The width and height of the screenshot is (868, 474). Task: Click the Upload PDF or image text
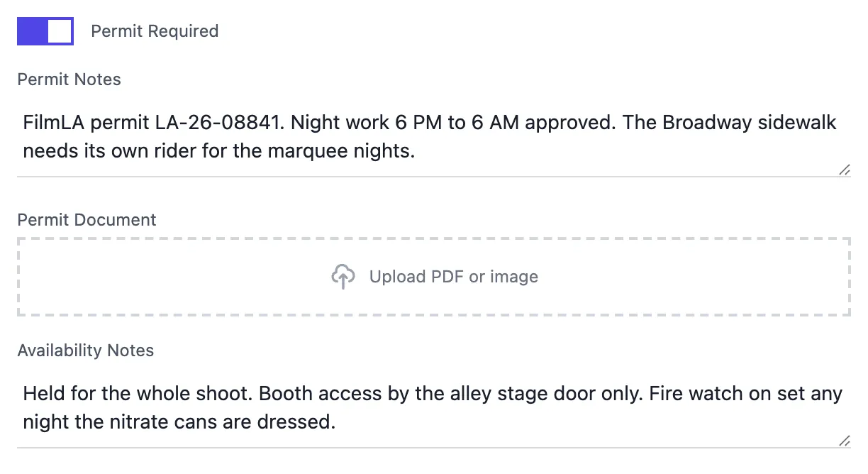point(454,277)
